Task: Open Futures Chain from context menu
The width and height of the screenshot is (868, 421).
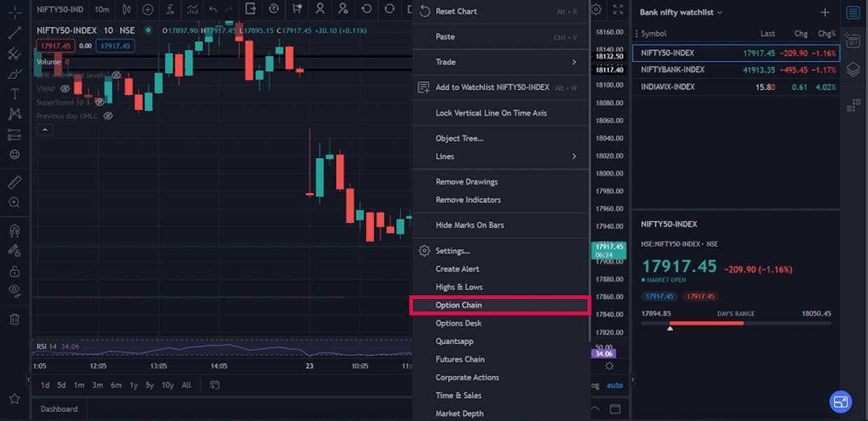Action: [500, 359]
